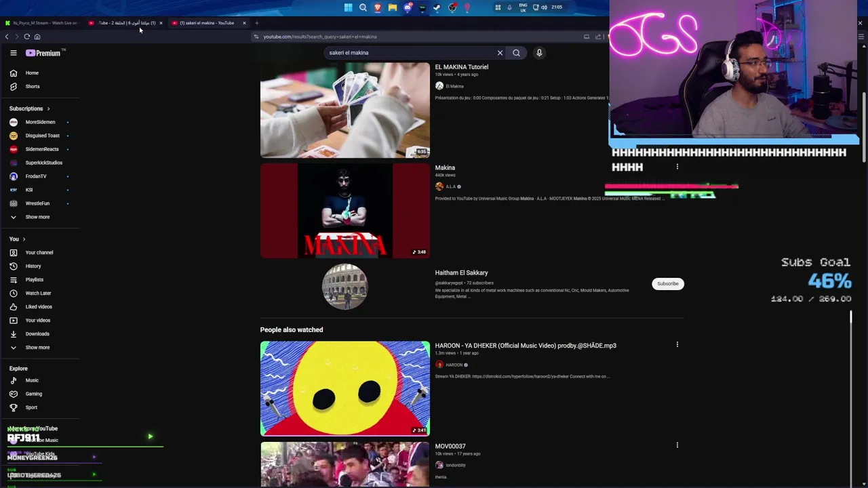Image resolution: width=868 pixels, height=488 pixels.
Task: Open HAROON - YA DHEKER video title
Action: click(526, 346)
